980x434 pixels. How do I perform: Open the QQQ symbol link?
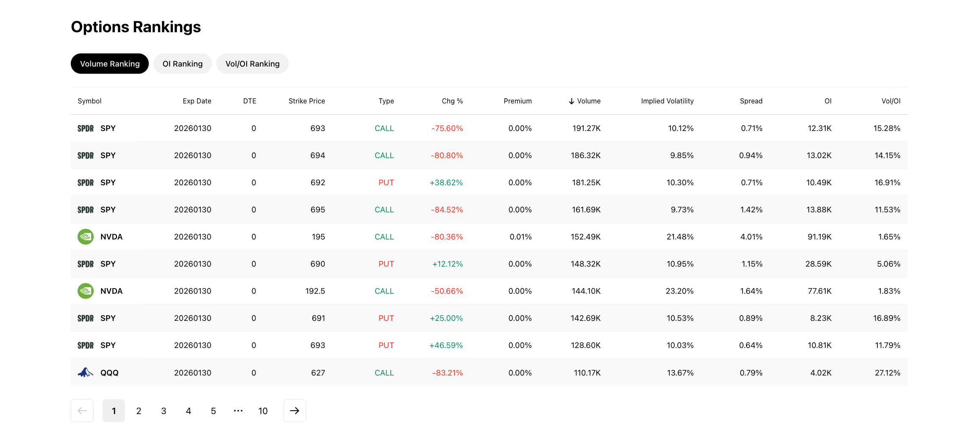pyautogui.click(x=109, y=373)
